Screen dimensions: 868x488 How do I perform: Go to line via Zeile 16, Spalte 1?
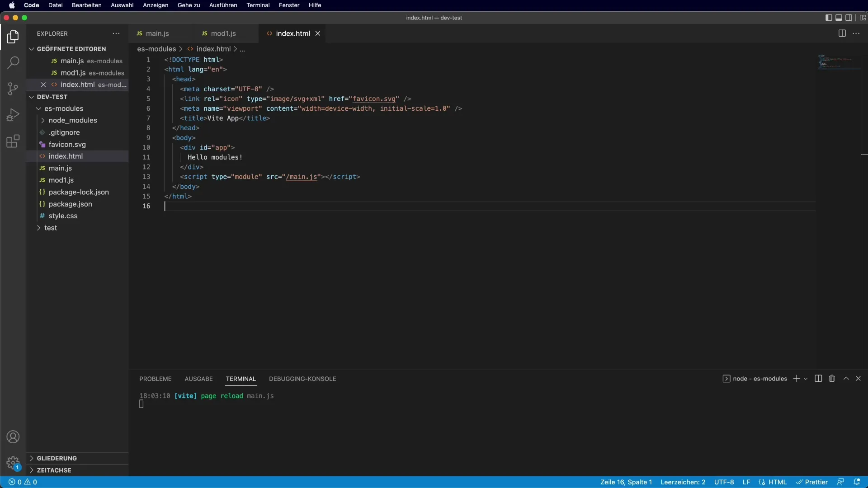626,482
